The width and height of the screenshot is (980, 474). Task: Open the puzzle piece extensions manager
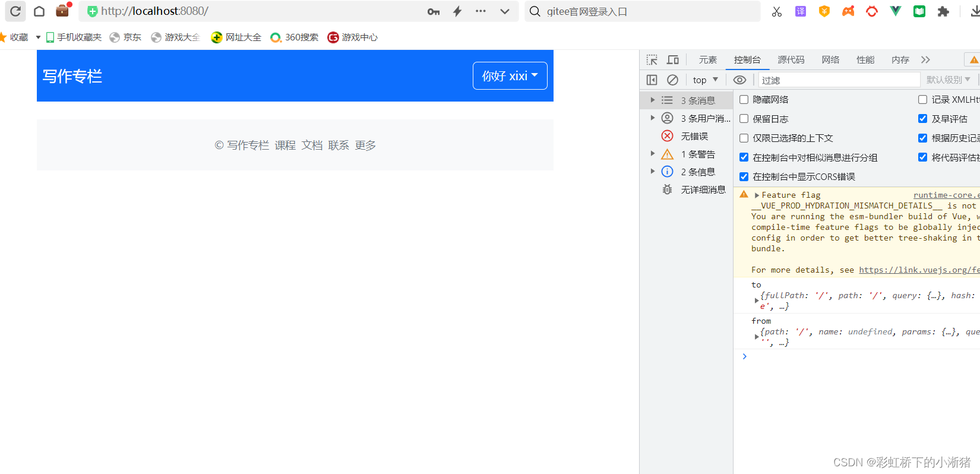[x=943, y=11]
